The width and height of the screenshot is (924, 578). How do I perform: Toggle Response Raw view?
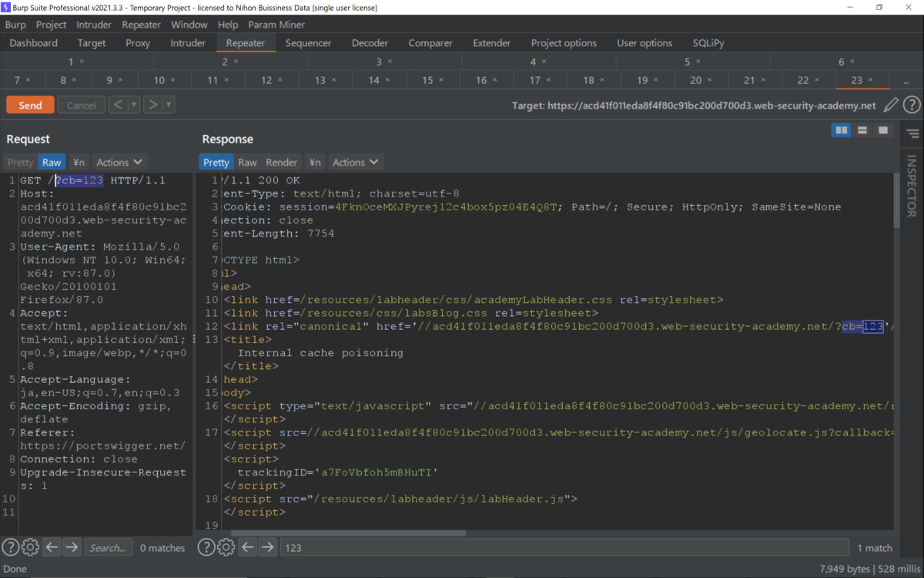247,162
